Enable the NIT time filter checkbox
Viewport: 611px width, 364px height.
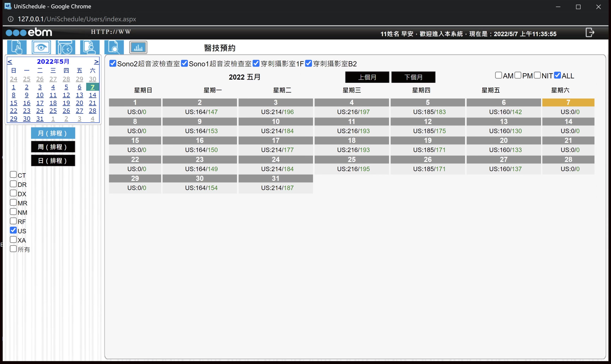pos(537,75)
